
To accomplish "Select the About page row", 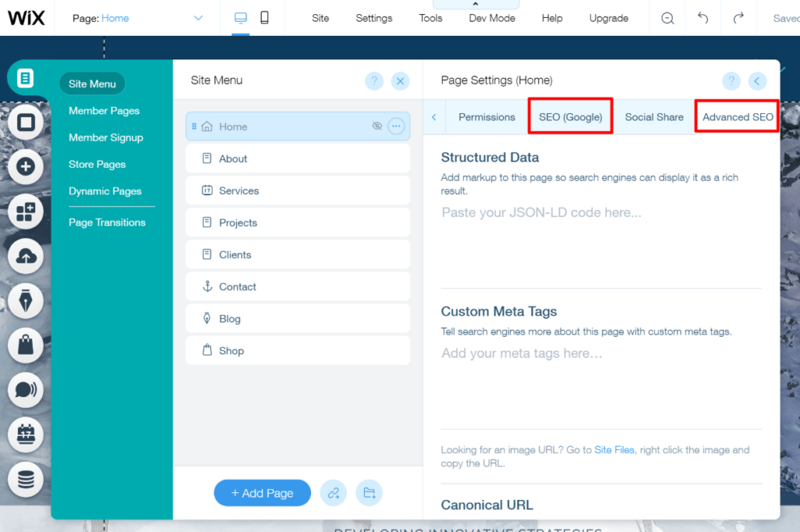I will point(298,159).
